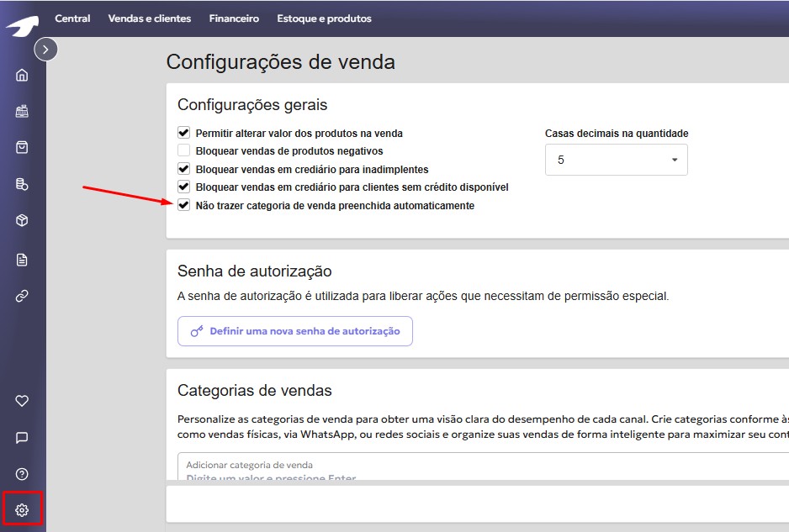Open the document sheet sidebar icon
Screen dimensions: 789x532
point(22,260)
